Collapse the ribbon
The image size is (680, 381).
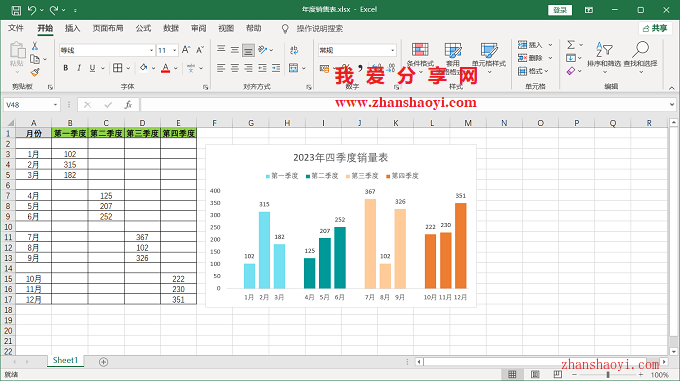[x=672, y=88]
